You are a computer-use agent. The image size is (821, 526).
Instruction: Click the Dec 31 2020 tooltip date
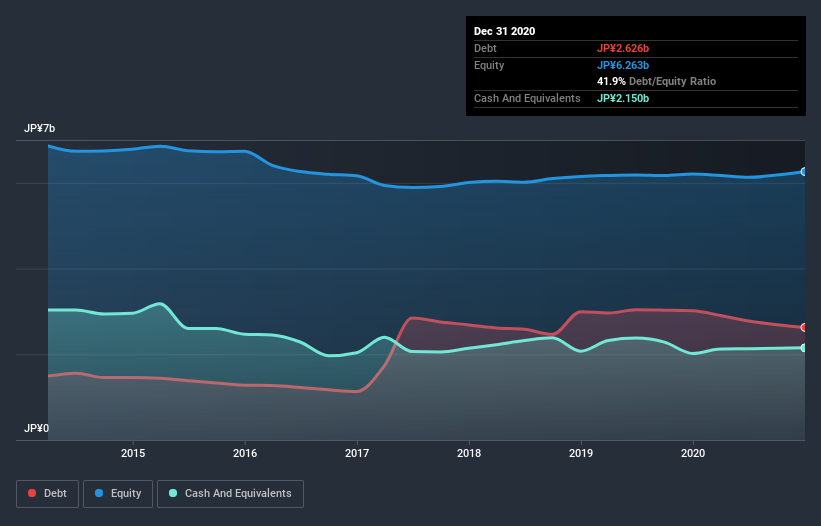pos(504,31)
